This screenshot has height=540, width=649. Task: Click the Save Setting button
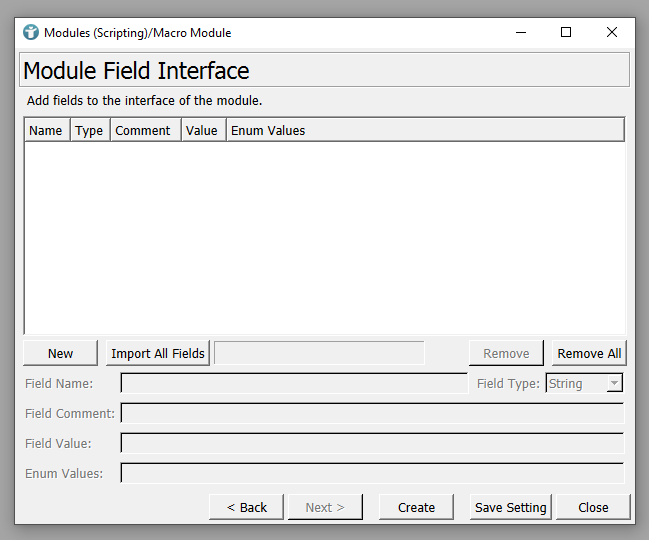510,507
